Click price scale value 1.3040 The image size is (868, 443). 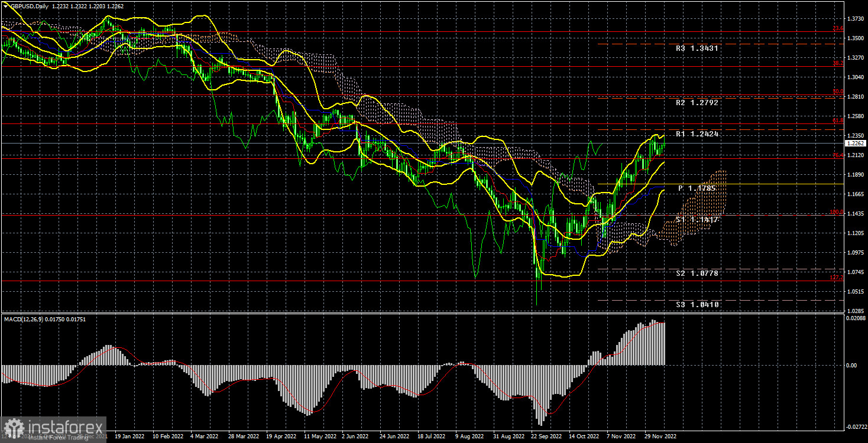pos(856,77)
